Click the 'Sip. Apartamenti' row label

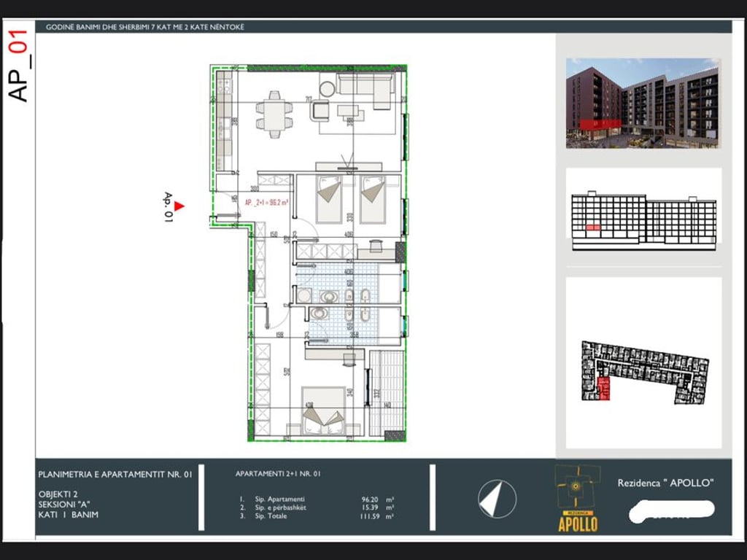(x=279, y=499)
